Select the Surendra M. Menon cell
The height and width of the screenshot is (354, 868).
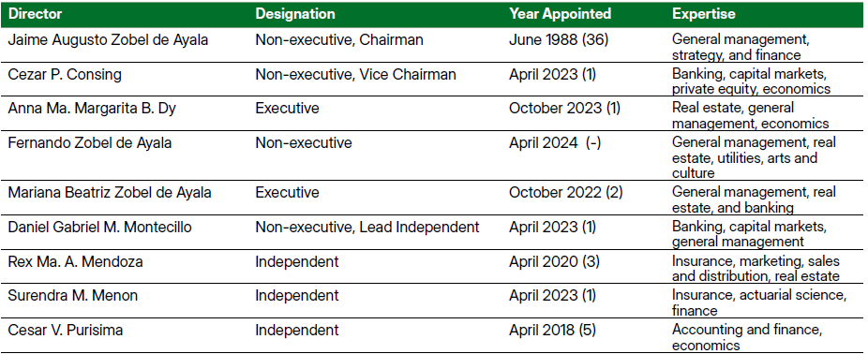pyautogui.click(x=72, y=296)
